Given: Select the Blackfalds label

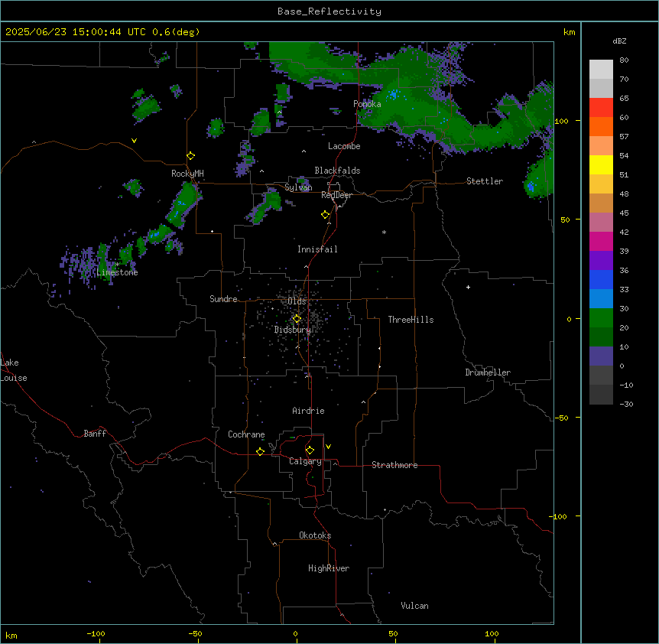Looking at the screenshot, I should [x=337, y=171].
